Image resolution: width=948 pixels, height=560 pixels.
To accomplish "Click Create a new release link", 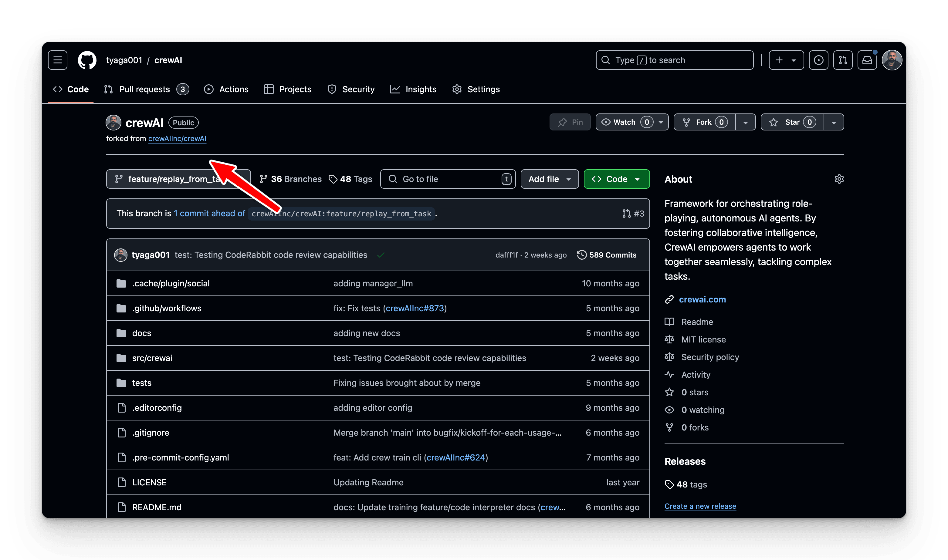I will pyautogui.click(x=700, y=506).
